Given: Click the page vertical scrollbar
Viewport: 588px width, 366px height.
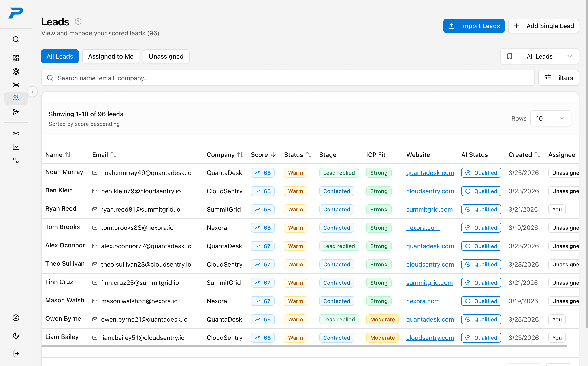Looking at the screenshot, I should [x=587, y=164].
